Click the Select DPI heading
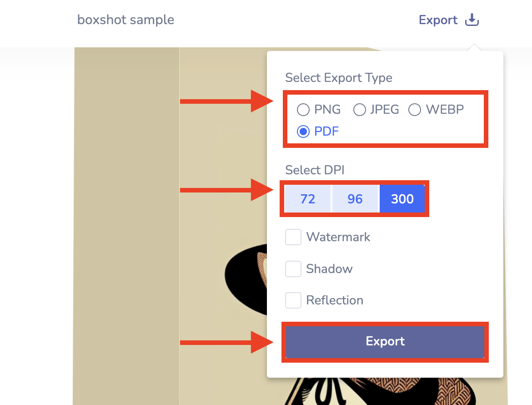Image resolution: width=532 pixels, height=405 pixels. click(315, 170)
